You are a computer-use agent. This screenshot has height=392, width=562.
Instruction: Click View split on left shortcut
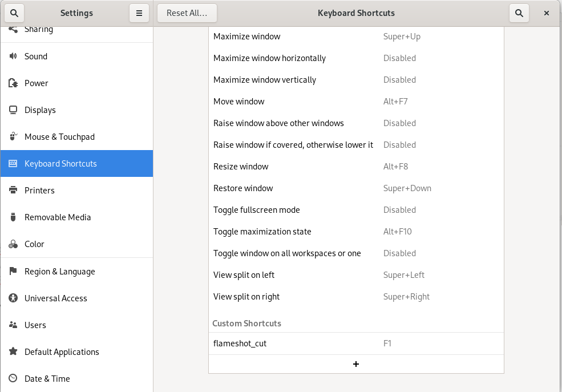click(x=356, y=275)
